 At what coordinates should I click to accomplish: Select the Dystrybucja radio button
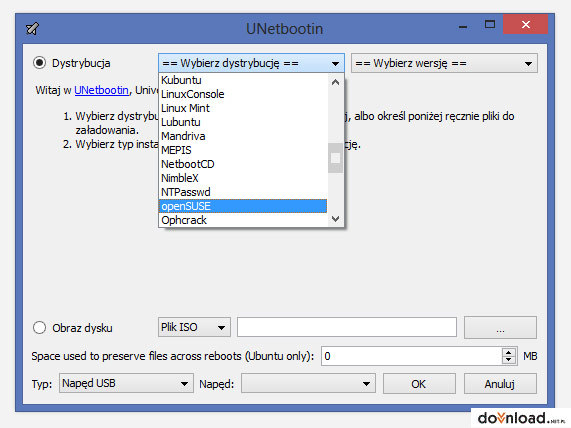coord(39,63)
